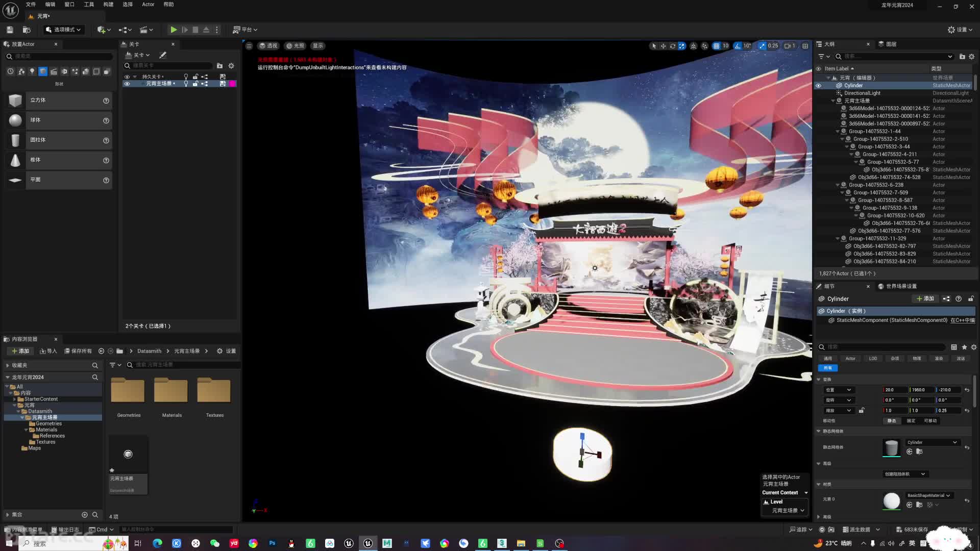Image resolution: width=980 pixels, height=551 pixels.
Task: Select the viewport Select mode arrow tool
Action: [x=654, y=46]
